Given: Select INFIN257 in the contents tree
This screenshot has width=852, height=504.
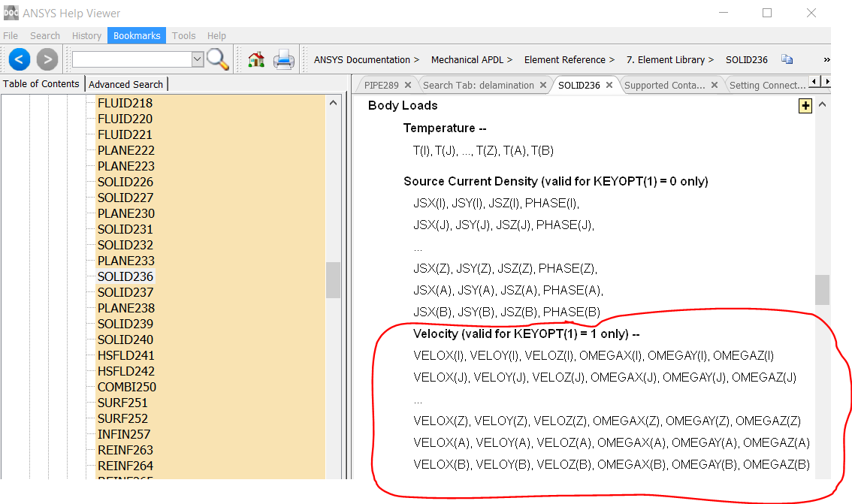Looking at the screenshot, I should pyautogui.click(x=124, y=434).
